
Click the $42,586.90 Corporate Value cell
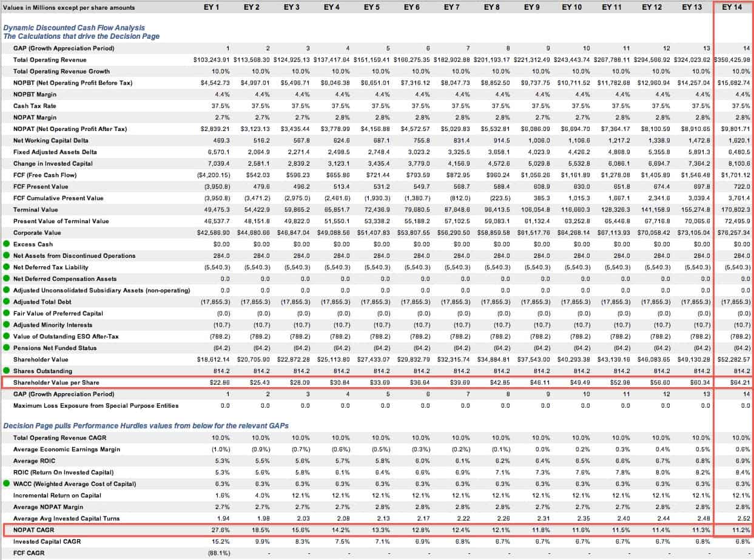click(214, 232)
